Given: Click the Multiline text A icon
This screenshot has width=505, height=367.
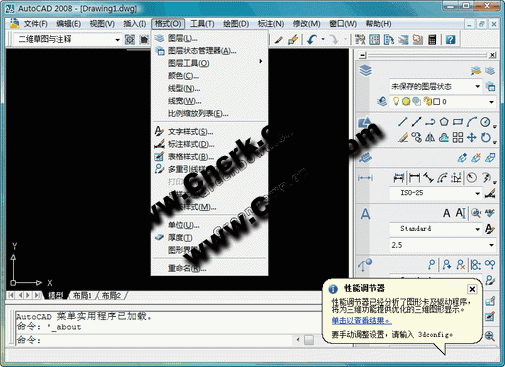Looking at the screenshot, I should tap(446, 213).
